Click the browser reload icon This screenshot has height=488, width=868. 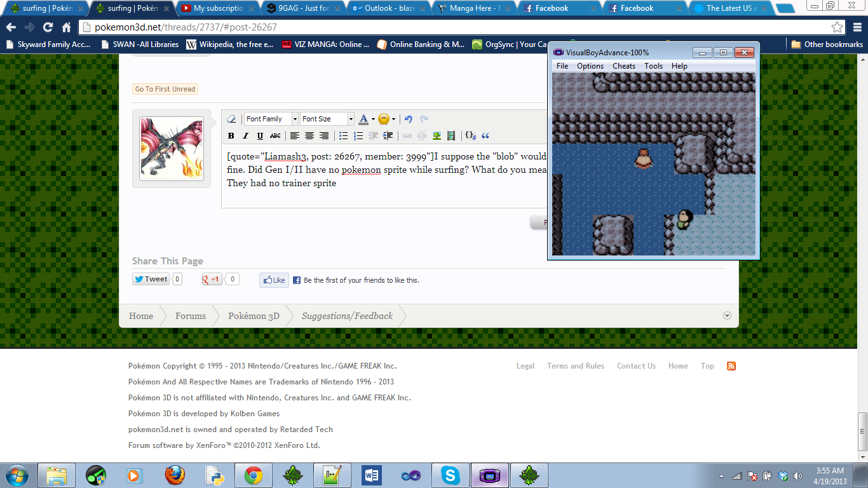[48, 27]
